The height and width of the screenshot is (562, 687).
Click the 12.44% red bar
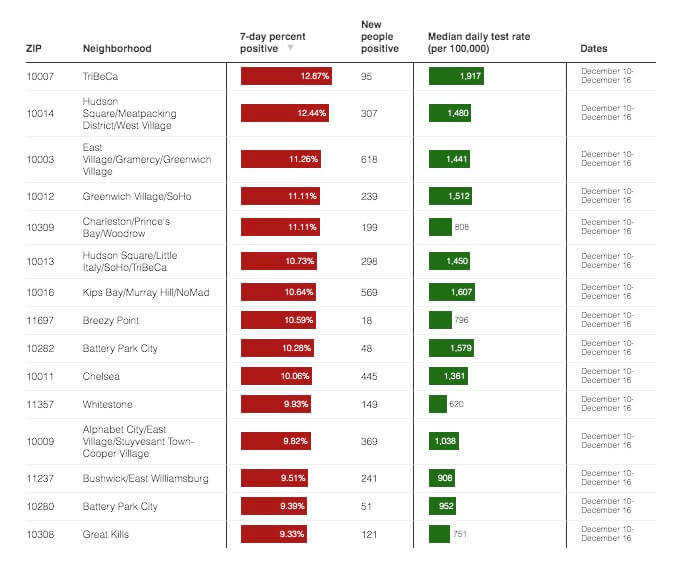click(x=285, y=113)
